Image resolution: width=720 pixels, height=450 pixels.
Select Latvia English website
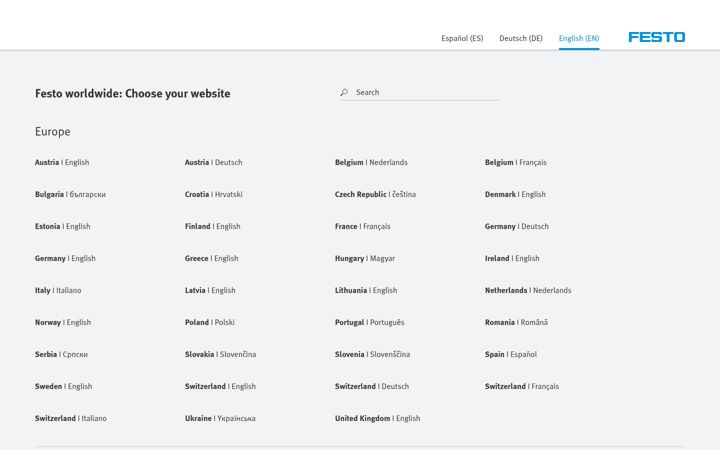(x=210, y=290)
